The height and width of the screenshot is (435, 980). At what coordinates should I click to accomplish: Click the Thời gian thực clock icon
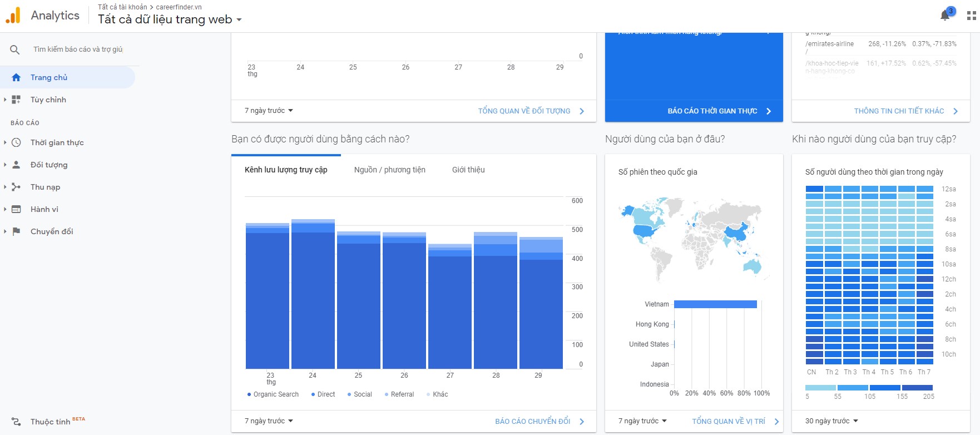(x=16, y=142)
